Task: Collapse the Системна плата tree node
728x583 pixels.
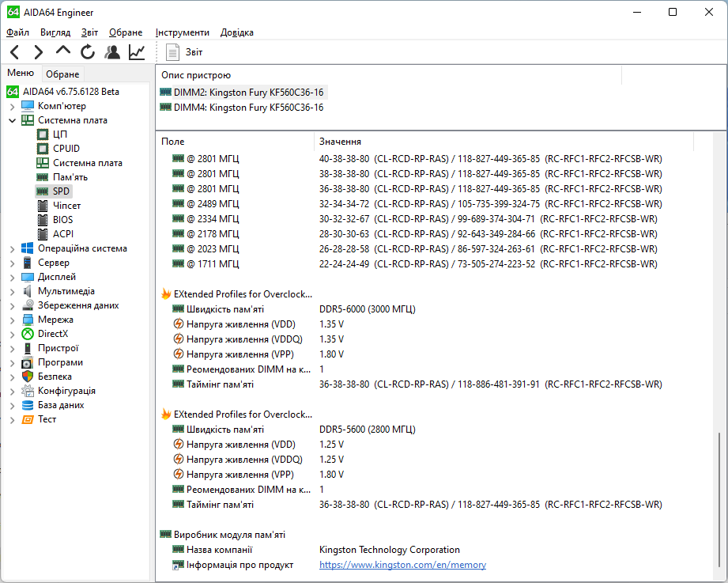Action: tap(12, 120)
